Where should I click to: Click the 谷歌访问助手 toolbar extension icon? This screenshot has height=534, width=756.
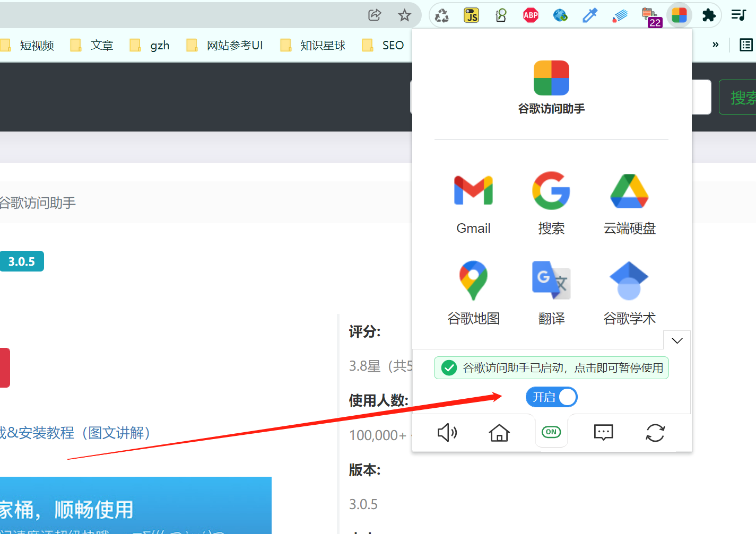coord(679,15)
